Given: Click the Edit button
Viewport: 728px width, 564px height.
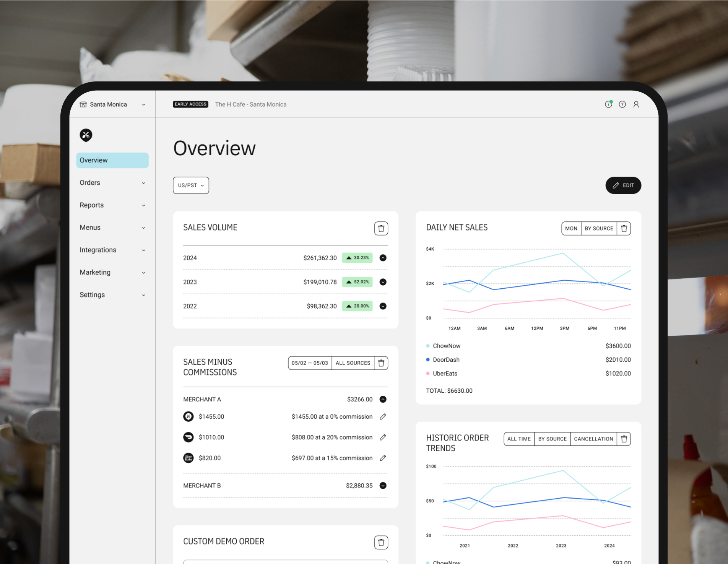Looking at the screenshot, I should 623,185.
